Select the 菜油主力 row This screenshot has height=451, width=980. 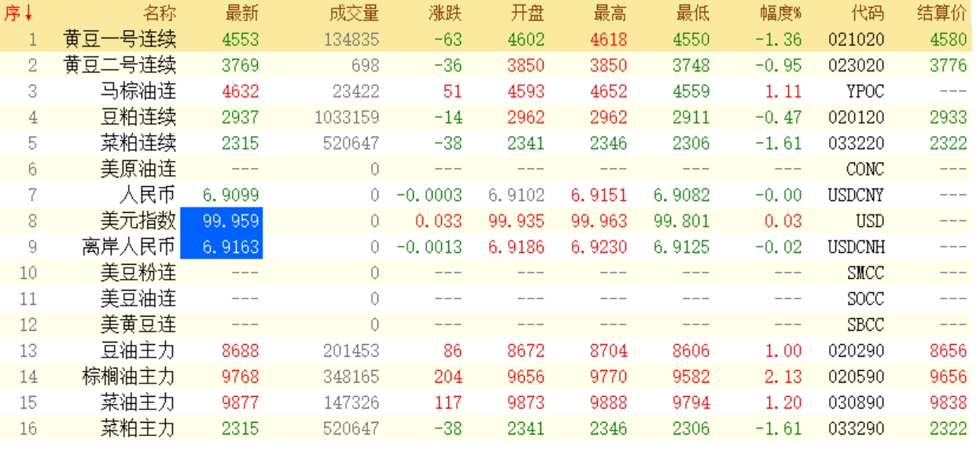pos(138,403)
